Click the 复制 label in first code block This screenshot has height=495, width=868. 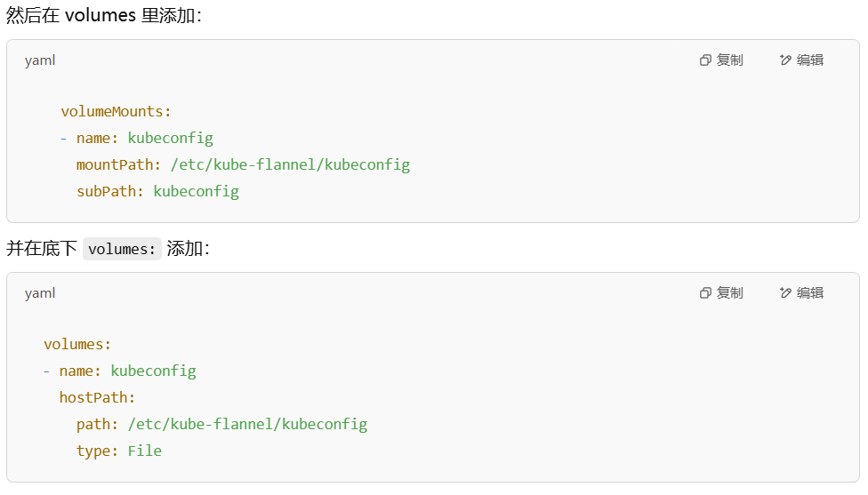[x=729, y=60]
